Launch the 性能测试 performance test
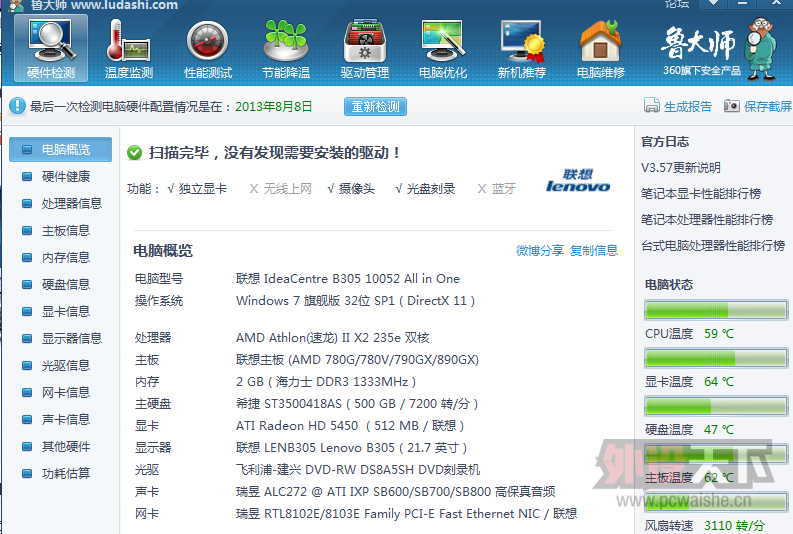 (x=208, y=49)
